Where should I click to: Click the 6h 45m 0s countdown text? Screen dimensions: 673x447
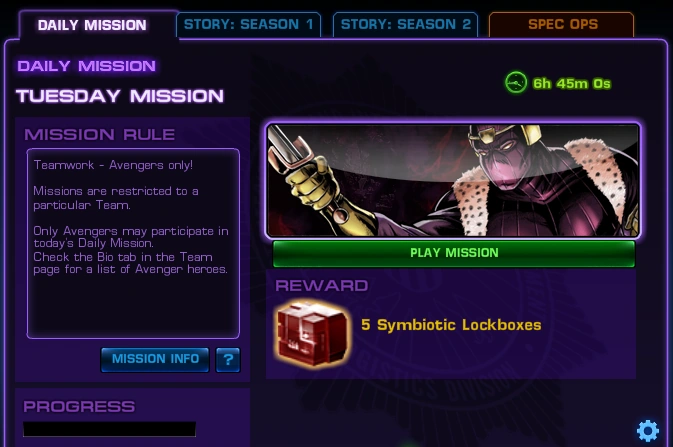pos(572,83)
